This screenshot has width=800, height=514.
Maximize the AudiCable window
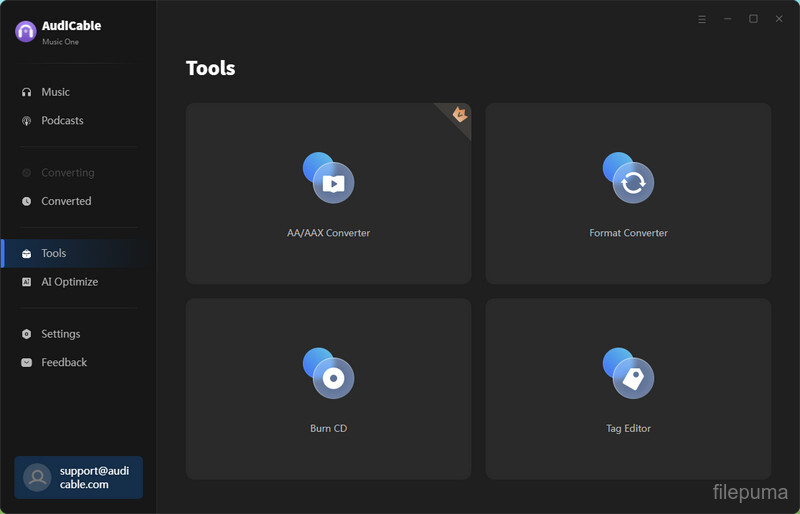(753, 19)
